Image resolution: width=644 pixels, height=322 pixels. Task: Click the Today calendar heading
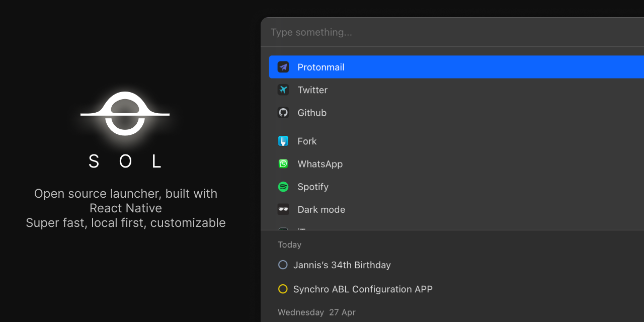pyautogui.click(x=289, y=245)
